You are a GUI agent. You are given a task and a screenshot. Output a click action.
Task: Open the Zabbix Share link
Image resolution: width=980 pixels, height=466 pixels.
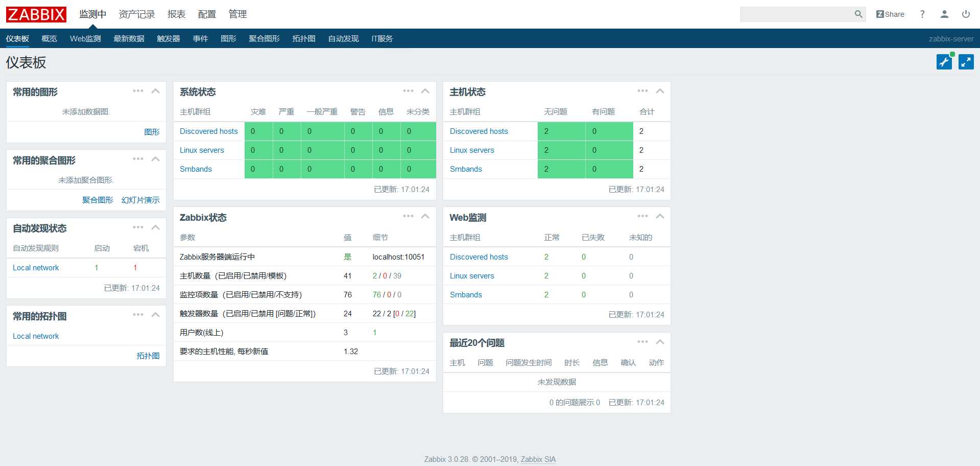click(x=890, y=14)
